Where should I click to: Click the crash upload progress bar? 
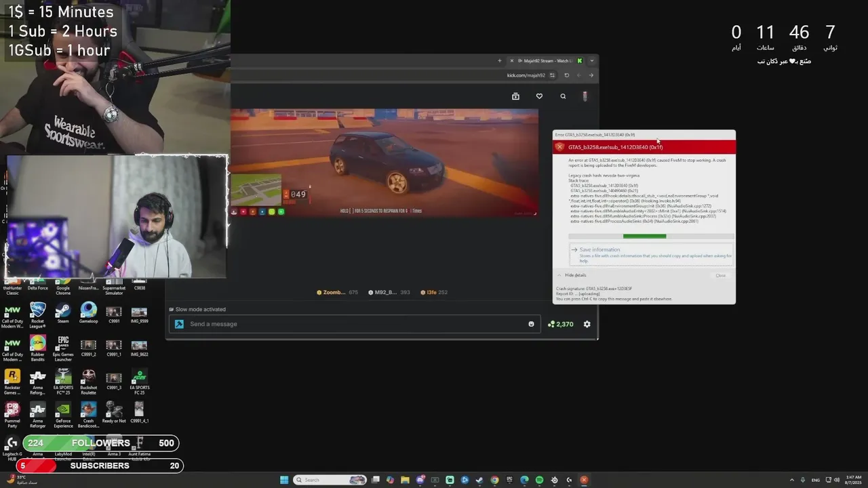[651, 236]
